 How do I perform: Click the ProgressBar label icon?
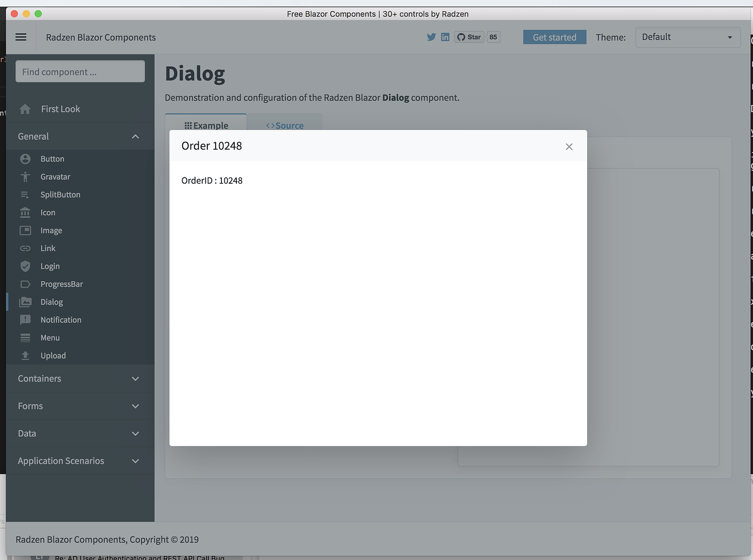(x=25, y=284)
